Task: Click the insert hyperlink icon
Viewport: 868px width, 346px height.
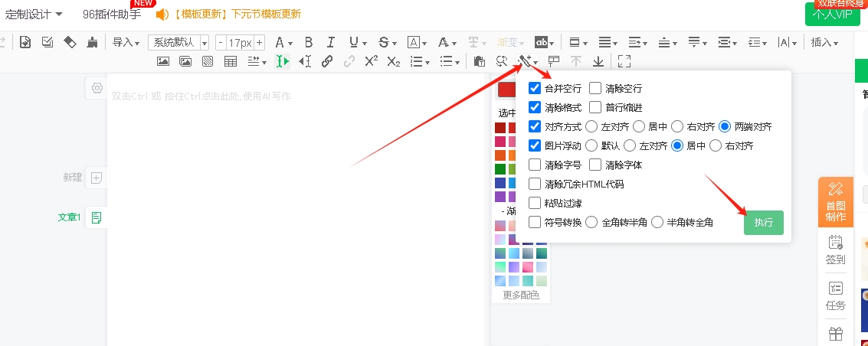Action: click(x=327, y=61)
